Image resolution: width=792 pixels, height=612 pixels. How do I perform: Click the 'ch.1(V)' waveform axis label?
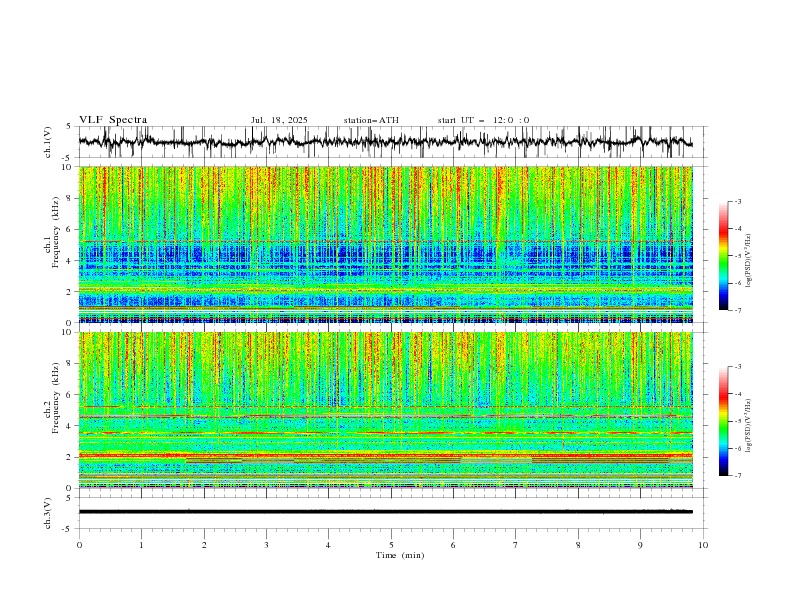point(48,142)
